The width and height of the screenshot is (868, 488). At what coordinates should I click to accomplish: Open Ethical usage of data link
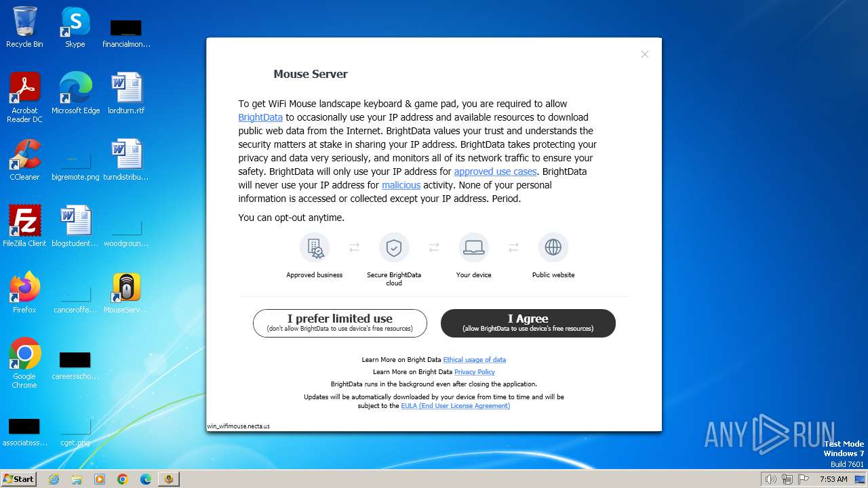pos(475,360)
